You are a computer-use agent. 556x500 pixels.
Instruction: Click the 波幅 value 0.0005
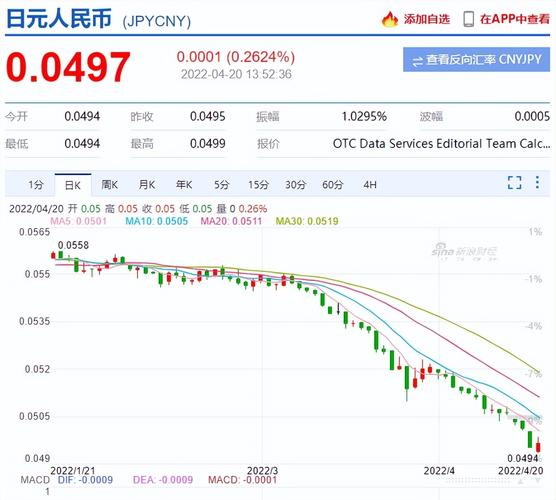pos(532,116)
